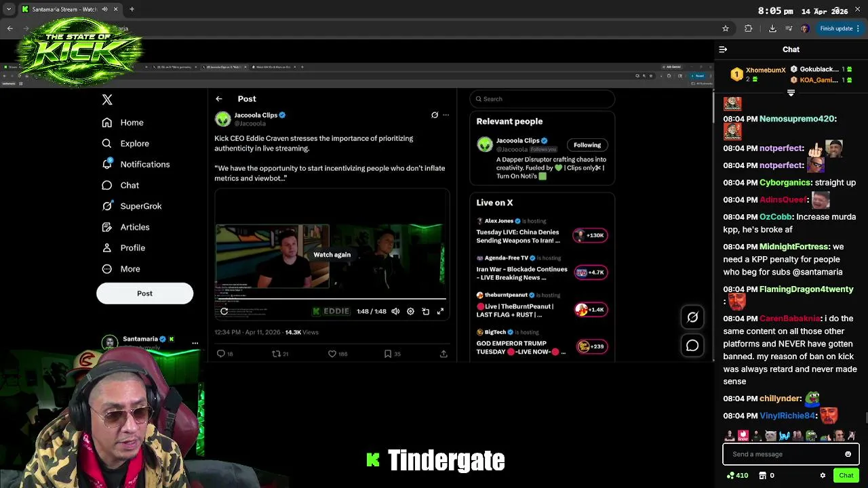Collapse the Kick chat panel arrow
This screenshot has height=488, width=868.
tap(723, 49)
